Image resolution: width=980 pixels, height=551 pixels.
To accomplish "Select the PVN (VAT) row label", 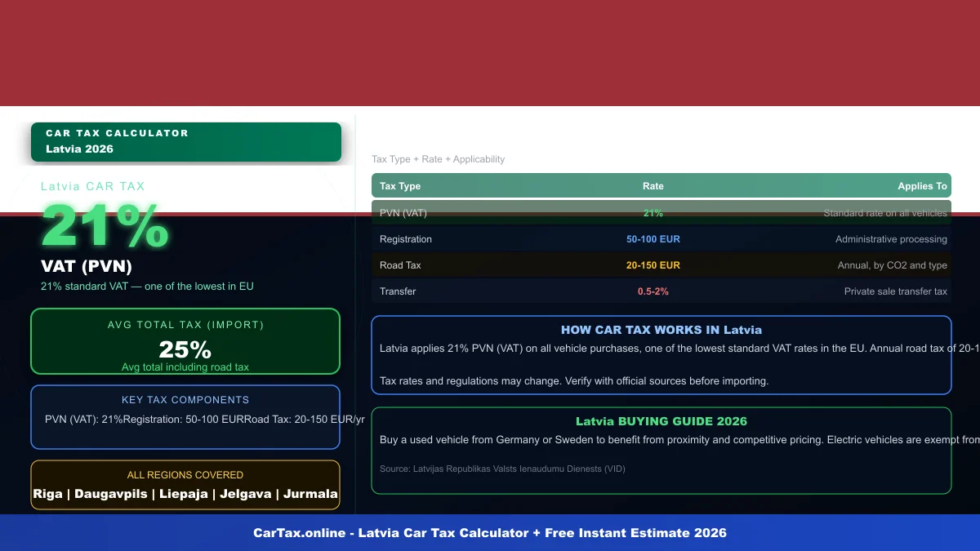I will (x=403, y=213).
